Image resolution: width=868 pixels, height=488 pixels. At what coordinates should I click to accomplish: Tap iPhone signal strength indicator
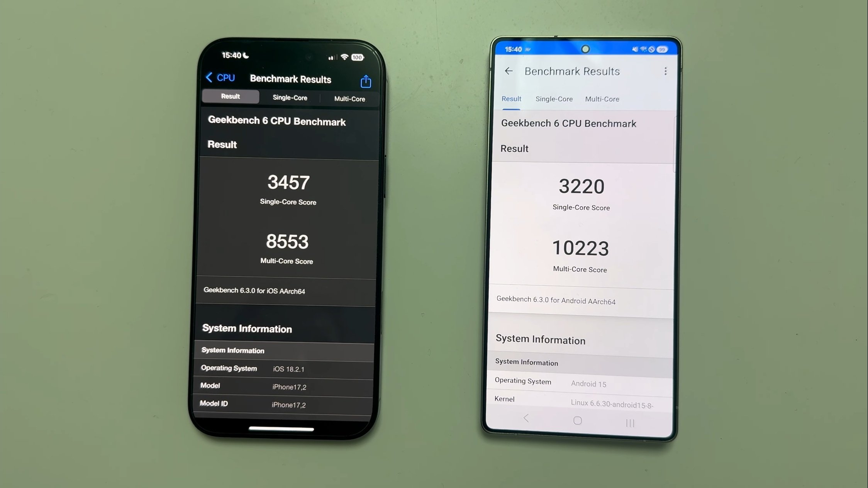click(x=330, y=57)
